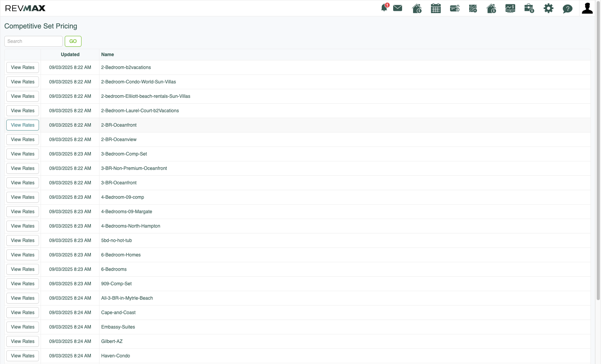Click the name 5bd-no-hot-tub

click(x=117, y=240)
